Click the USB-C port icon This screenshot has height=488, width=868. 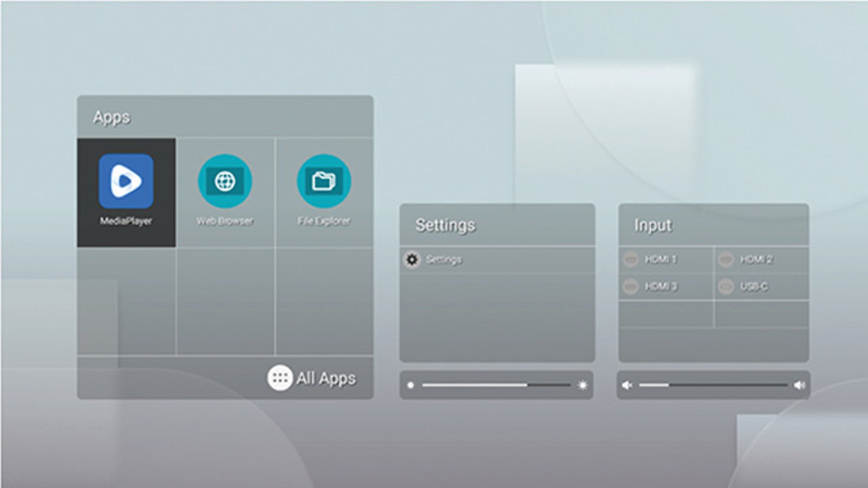[x=726, y=287]
